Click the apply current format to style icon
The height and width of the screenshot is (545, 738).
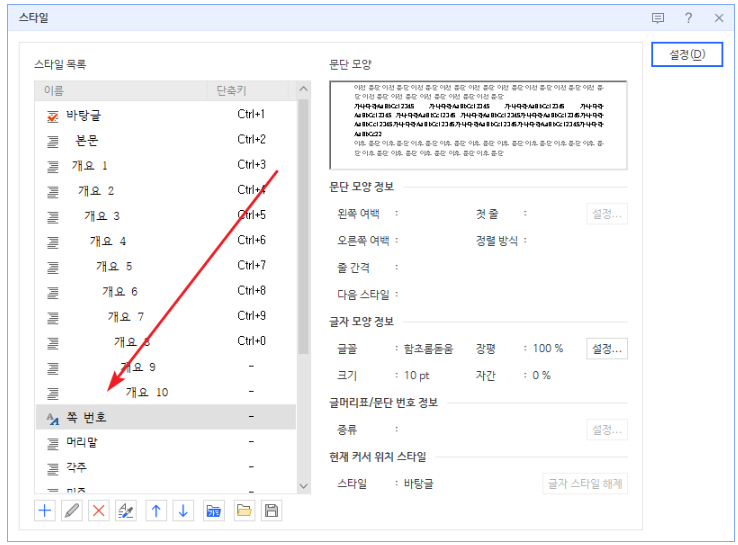point(126,511)
